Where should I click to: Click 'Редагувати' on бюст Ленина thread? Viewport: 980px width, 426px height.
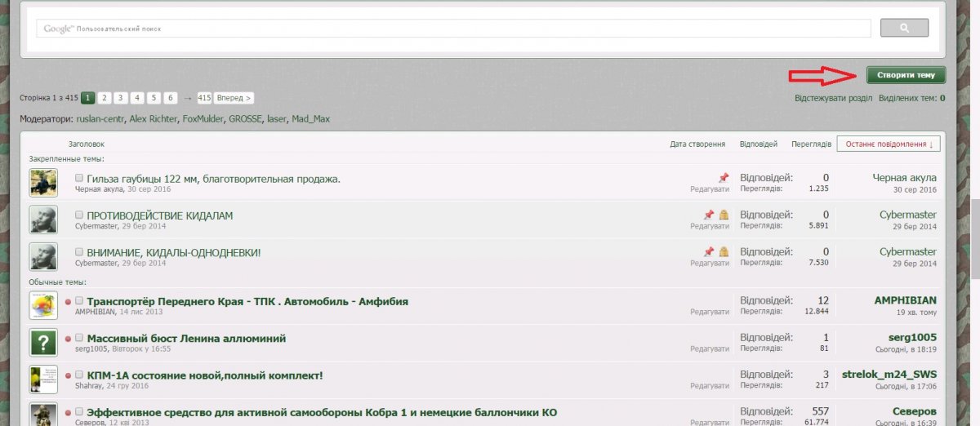click(710, 348)
